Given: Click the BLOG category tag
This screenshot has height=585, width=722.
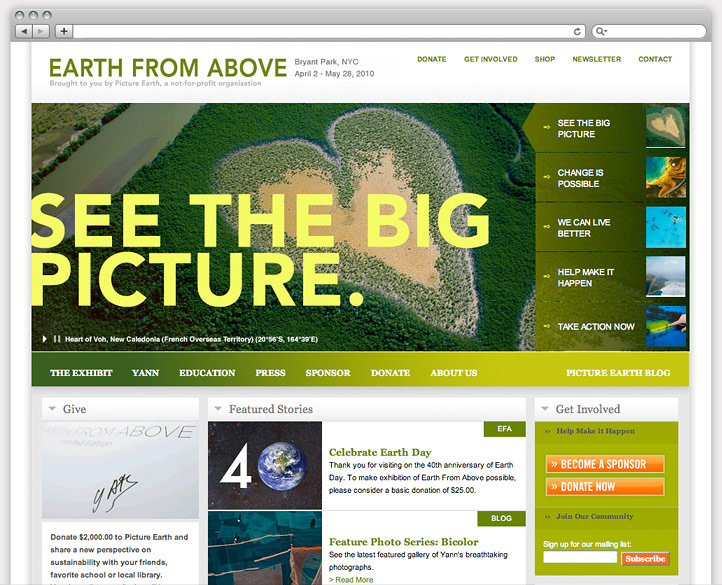Looking at the screenshot, I should pos(501,518).
